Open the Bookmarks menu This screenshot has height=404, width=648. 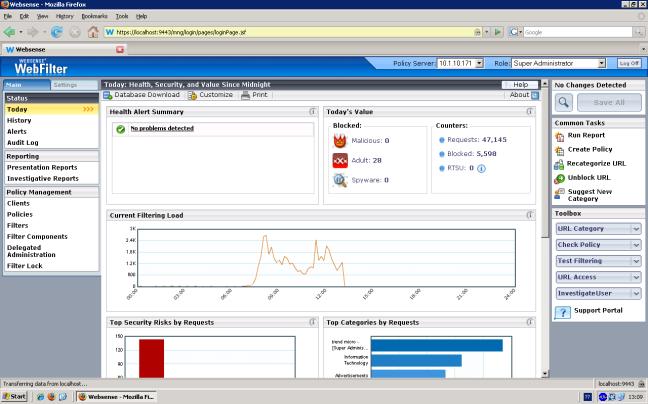95,17
